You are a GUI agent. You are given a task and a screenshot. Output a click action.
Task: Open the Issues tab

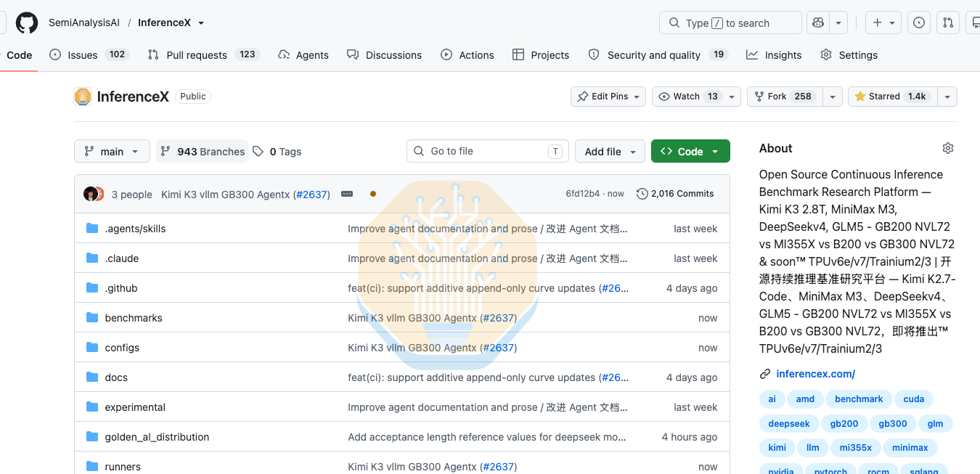click(x=90, y=55)
